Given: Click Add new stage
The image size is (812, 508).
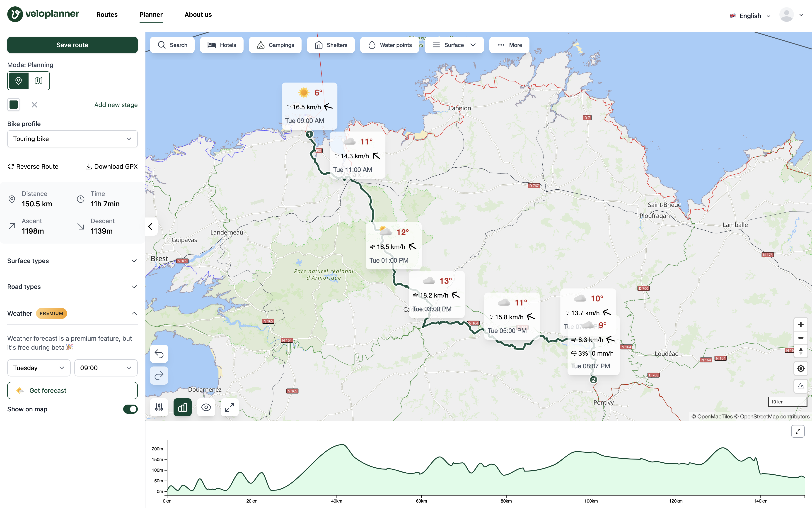Looking at the screenshot, I should 116,105.
